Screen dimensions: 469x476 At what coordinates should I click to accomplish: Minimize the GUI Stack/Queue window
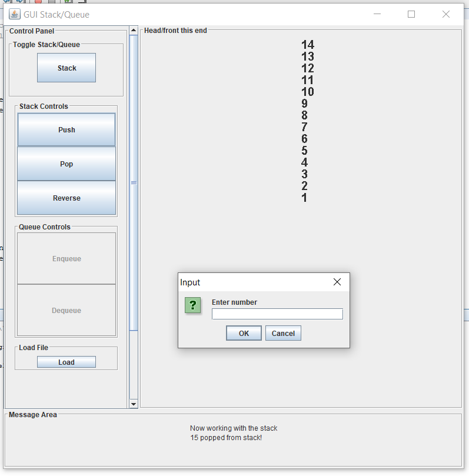click(x=377, y=14)
